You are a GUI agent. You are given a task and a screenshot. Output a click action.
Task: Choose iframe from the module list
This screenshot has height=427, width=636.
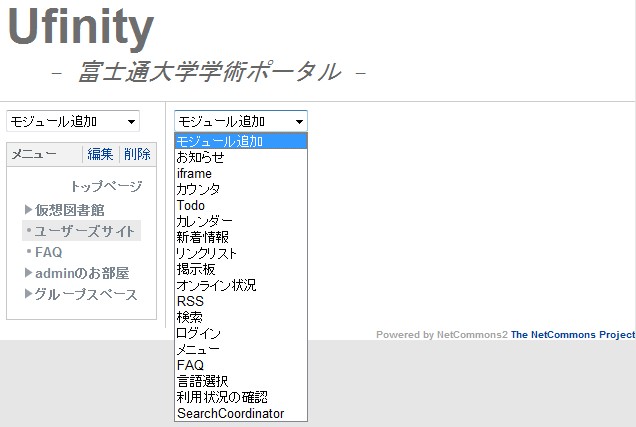241,173
